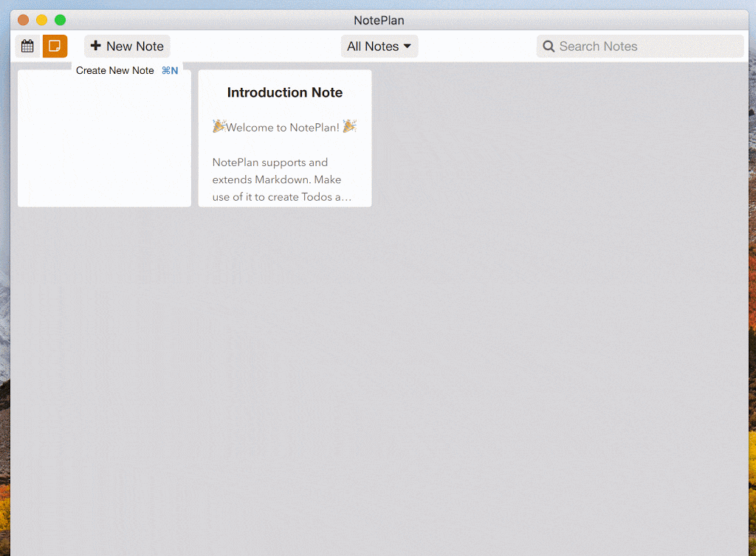Viewport: 756px width, 556px height.
Task: Minimize NotePlan with the yellow button
Action: click(42, 20)
